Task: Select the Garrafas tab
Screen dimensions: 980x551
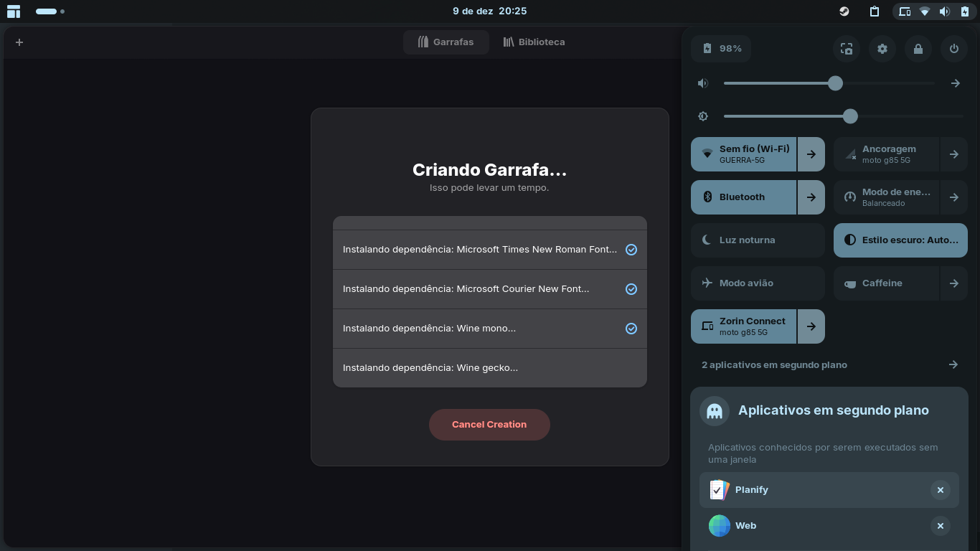Action: point(446,42)
